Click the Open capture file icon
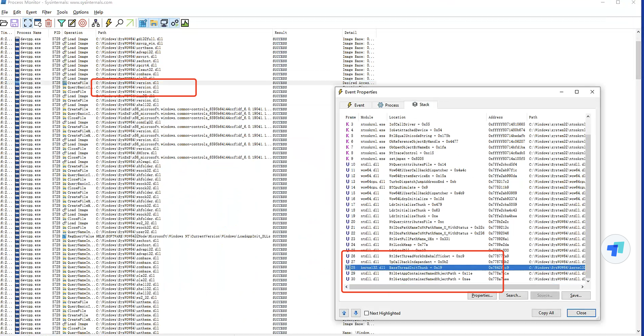Image resolution: width=644 pixels, height=336 pixels. click(4, 23)
